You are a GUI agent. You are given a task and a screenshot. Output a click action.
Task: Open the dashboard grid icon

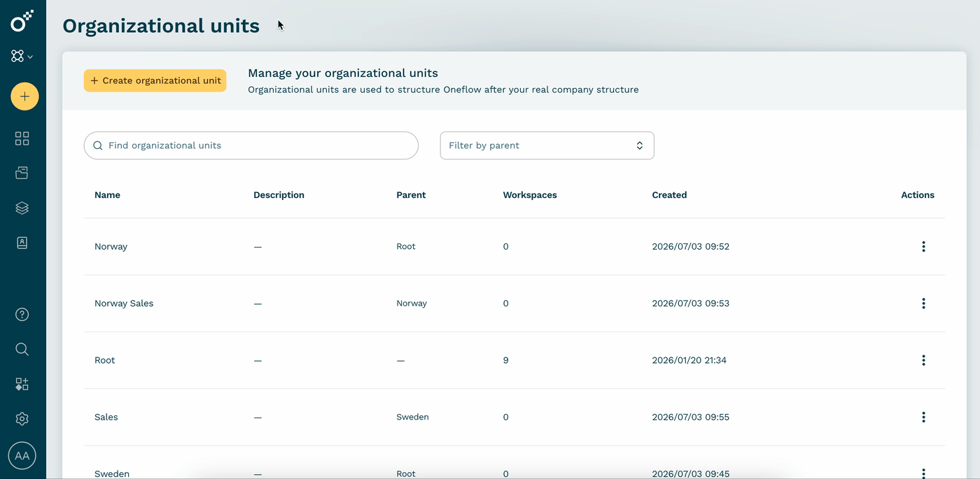click(x=22, y=138)
